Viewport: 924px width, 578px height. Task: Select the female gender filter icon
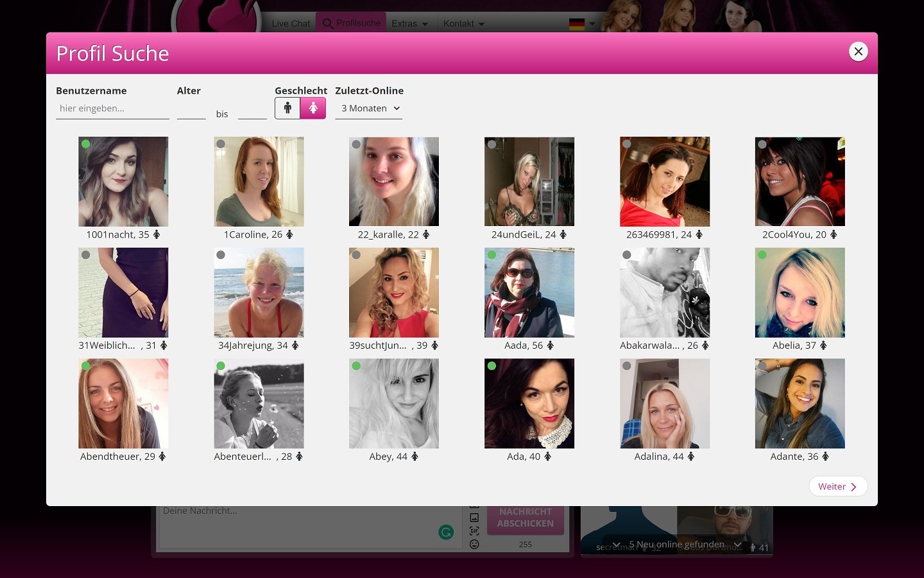313,109
